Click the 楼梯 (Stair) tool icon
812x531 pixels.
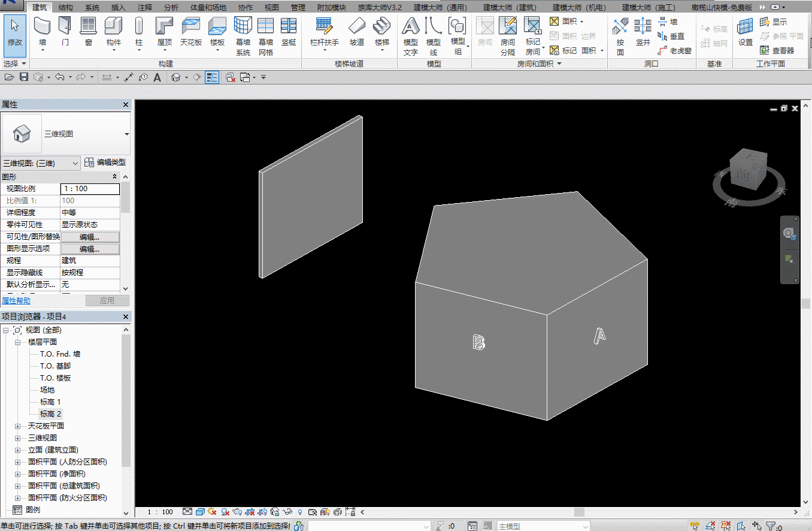click(381, 31)
